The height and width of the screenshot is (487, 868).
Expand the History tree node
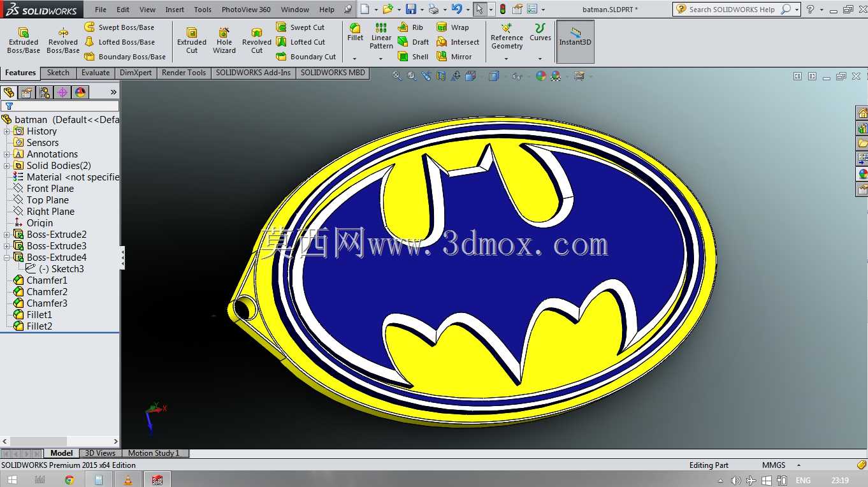(7, 131)
